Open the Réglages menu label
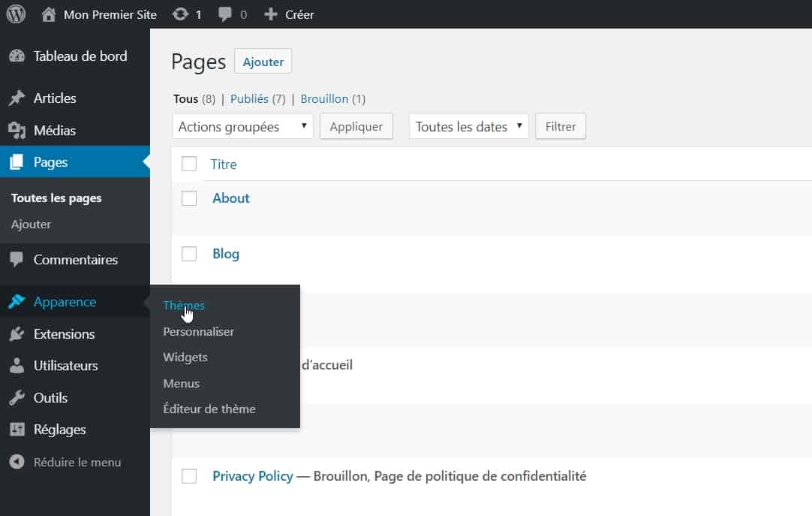The image size is (812, 516). [x=59, y=430]
